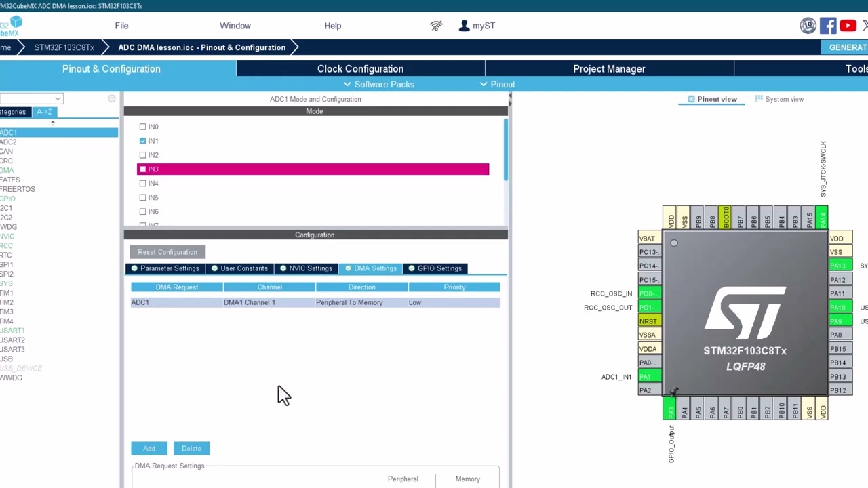Screen dimensions: 868x488
Task: Expand the Pinout dropdown menu
Action: coord(497,85)
